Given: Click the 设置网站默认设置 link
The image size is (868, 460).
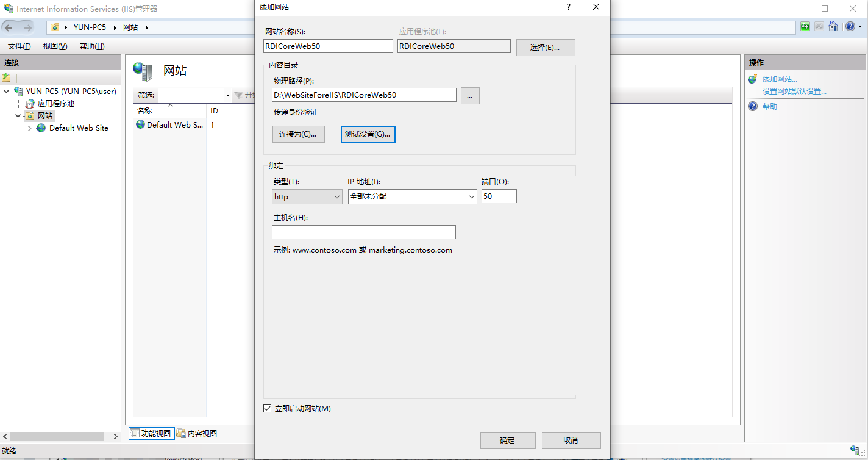Looking at the screenshot, I should pos(794,92).
